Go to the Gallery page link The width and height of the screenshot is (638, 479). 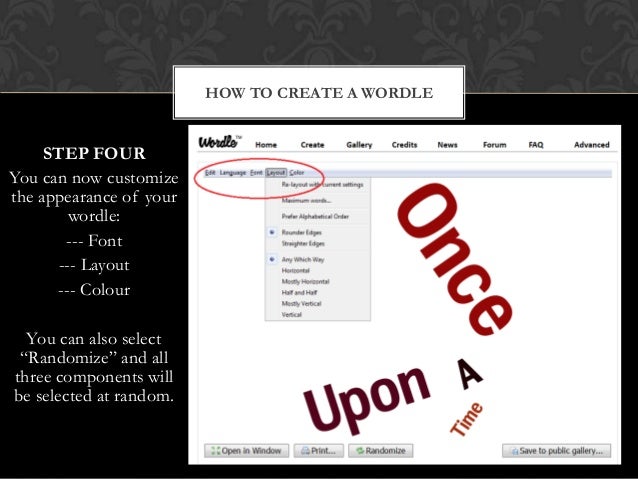coord(359,144)
